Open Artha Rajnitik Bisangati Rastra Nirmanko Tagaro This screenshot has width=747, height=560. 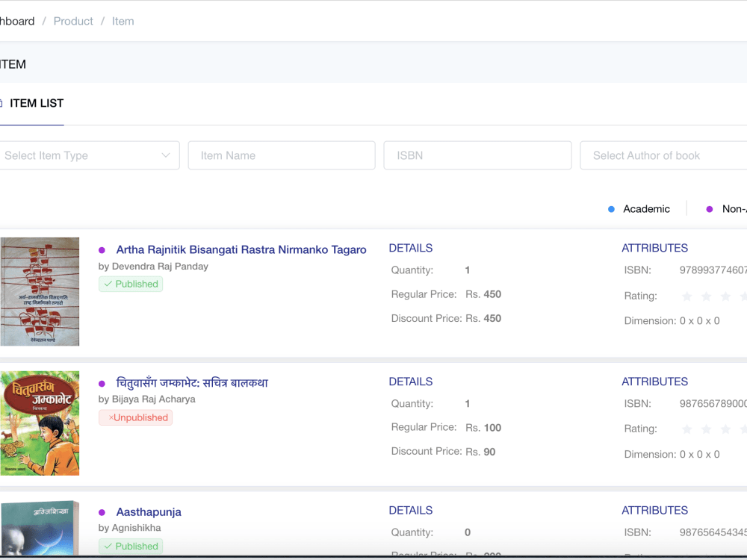(x=241, y=249)
